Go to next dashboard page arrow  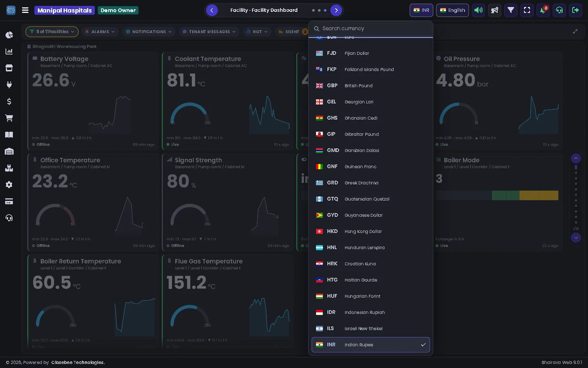coord(336,10)
